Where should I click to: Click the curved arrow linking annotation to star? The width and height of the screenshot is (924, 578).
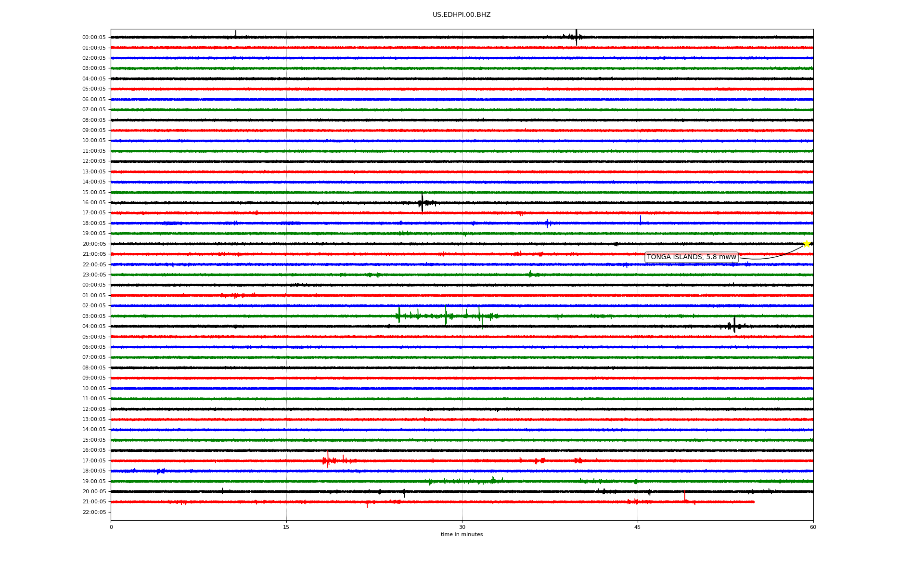pos(770,259)
